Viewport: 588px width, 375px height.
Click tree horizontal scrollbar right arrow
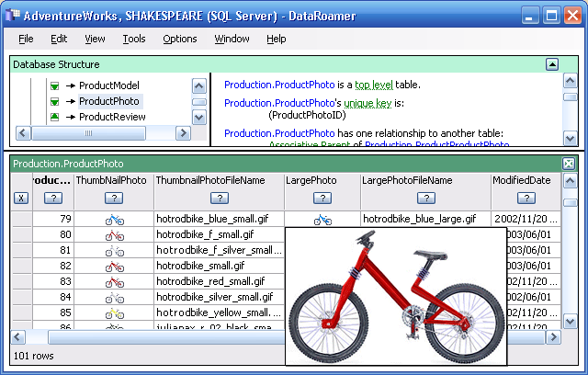pos(183,133)
